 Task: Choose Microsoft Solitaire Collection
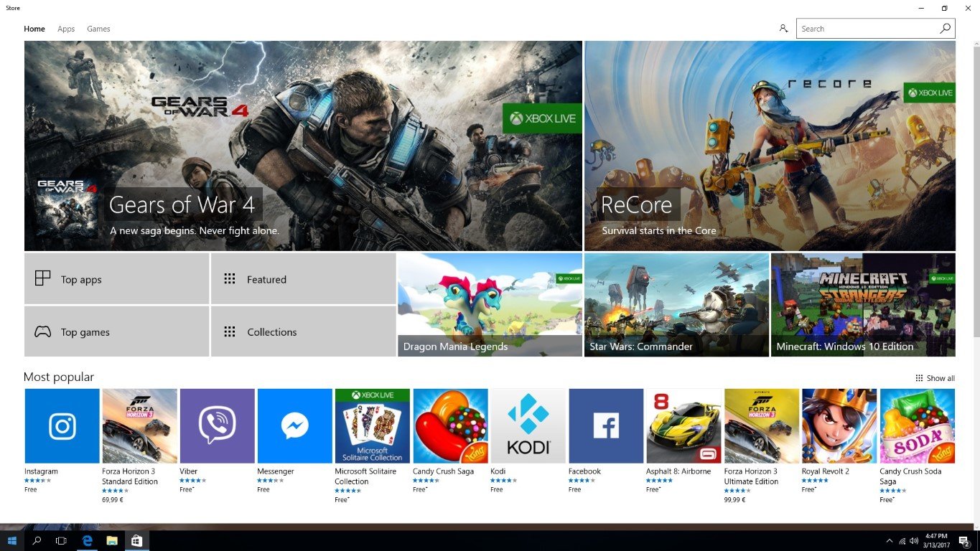click(x=372, y=426)
